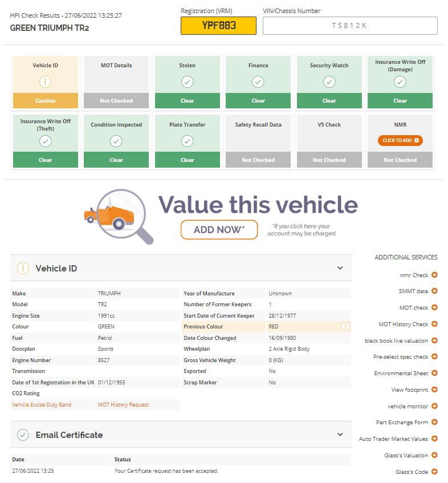This screenshot has width=448, height=483.
Task: Click Insurance Write Off (Damage) checkmark icon
Action: [400, 82]
